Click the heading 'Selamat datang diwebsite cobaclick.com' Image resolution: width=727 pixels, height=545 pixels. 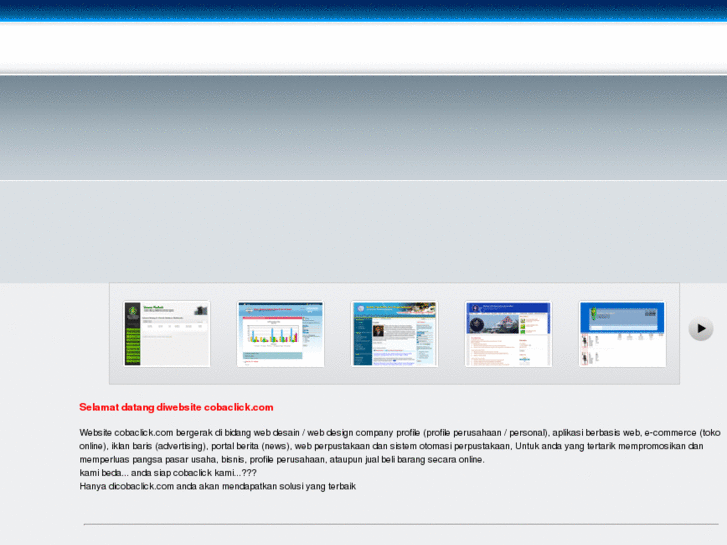[x=176, y=407]
